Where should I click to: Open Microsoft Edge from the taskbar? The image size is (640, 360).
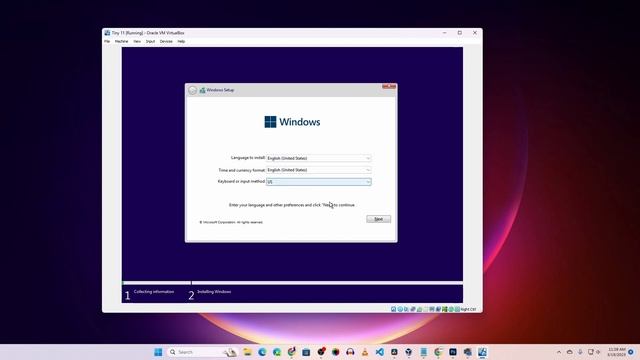[262, 352]
